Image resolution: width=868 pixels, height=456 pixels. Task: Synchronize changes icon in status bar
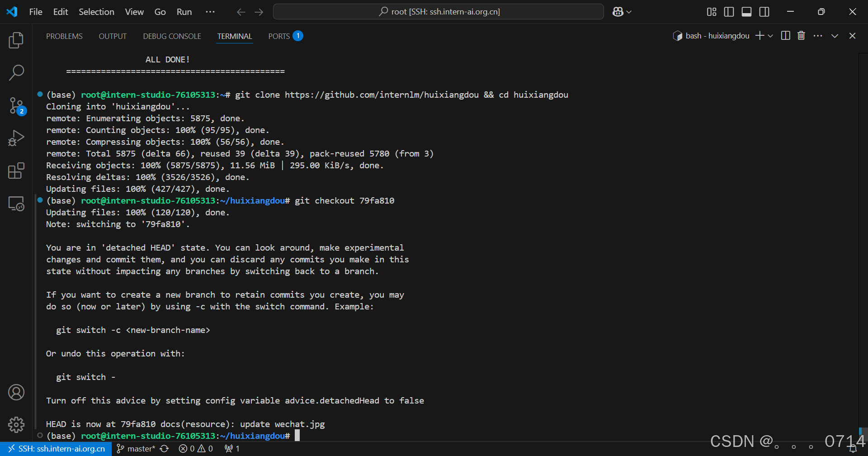(165, 449)
